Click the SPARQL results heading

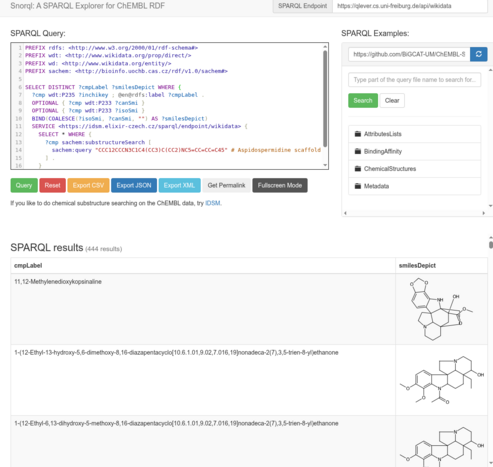(47, 247)
